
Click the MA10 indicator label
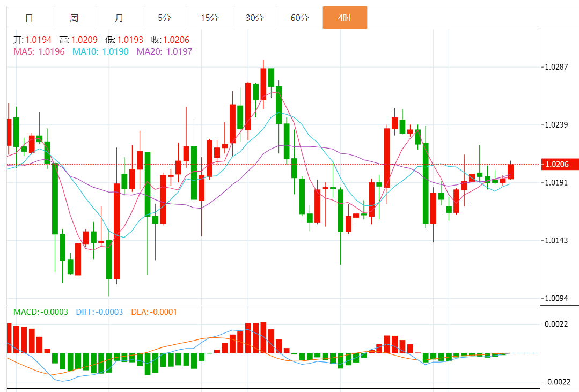100,51
